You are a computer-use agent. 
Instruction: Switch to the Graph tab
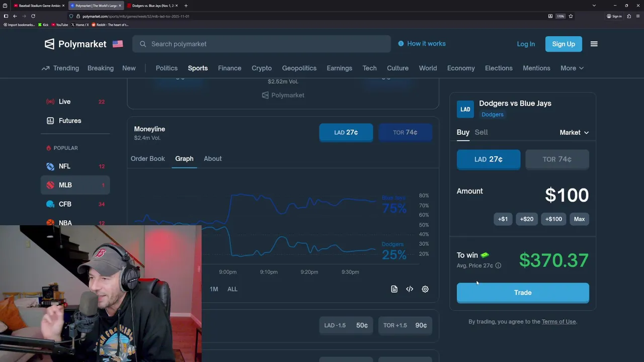click(184, 158)
